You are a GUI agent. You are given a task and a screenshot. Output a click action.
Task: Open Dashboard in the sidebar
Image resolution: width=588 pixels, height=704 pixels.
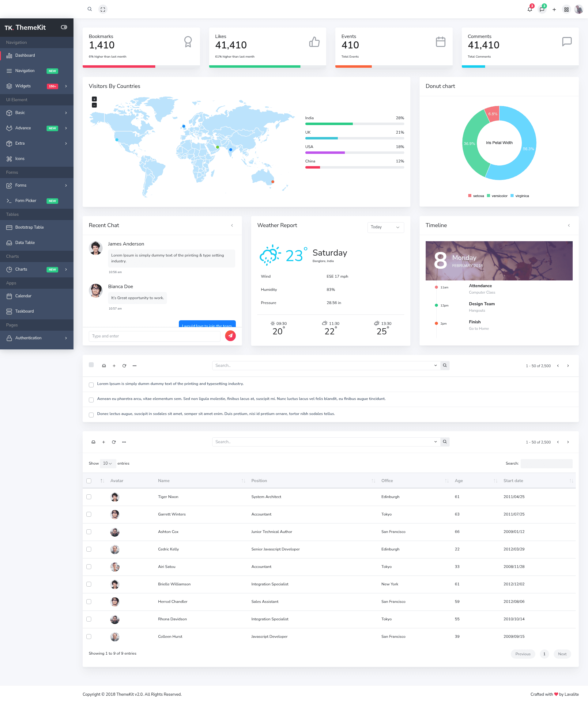[37, 55]
